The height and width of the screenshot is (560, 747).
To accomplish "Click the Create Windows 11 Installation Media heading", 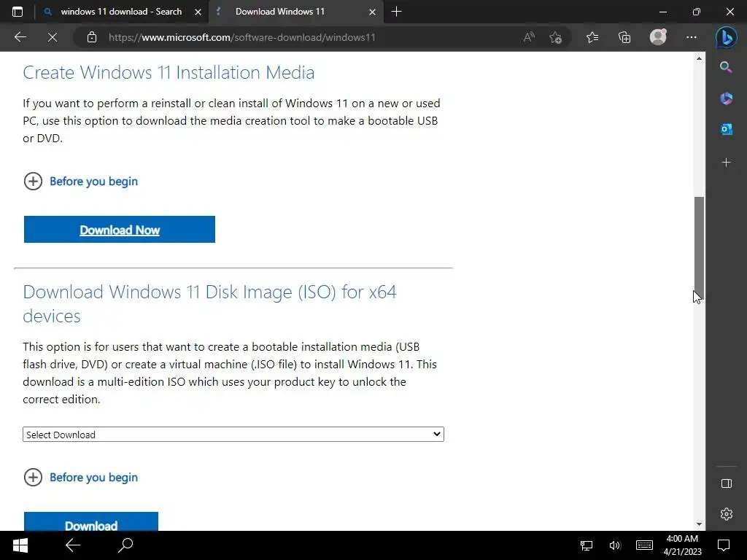I will click(x=169, y=72).
